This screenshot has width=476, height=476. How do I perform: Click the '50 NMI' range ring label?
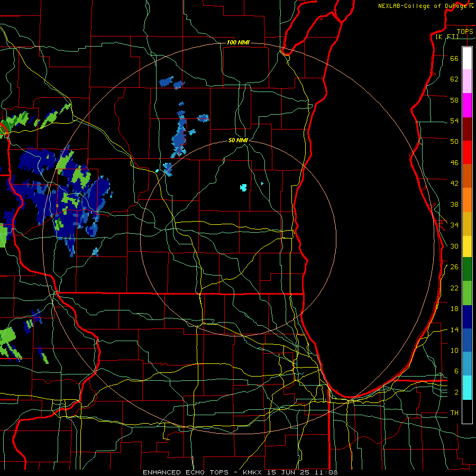(238, 140)
